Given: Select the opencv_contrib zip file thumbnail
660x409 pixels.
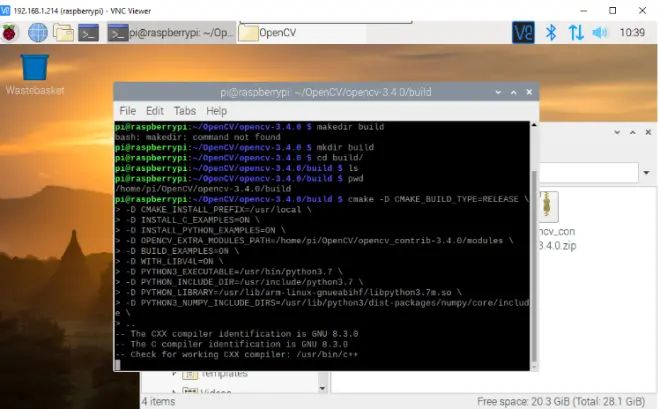Looking at the screenshot, I should pyautogui.click(x=548, y=206).
